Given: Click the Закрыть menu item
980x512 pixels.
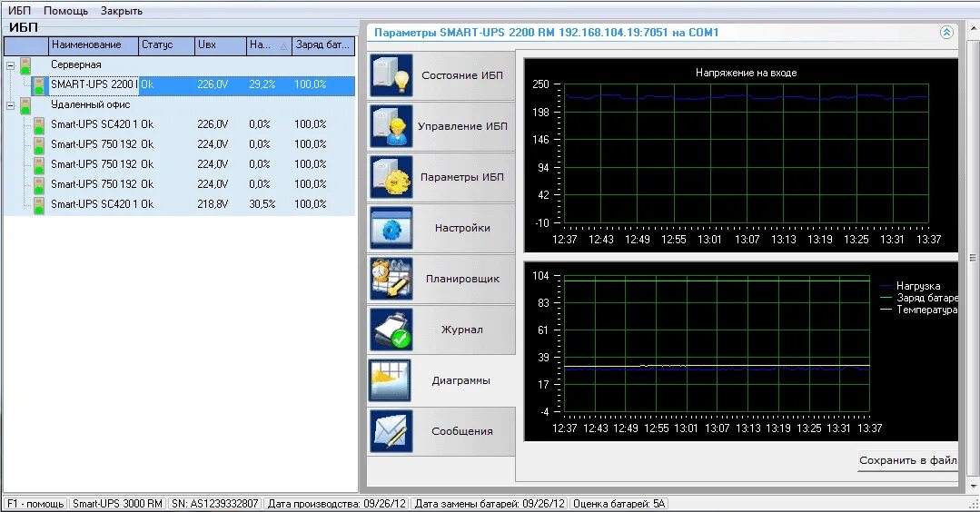Looking at the screenshot, I should coord(121,11).
